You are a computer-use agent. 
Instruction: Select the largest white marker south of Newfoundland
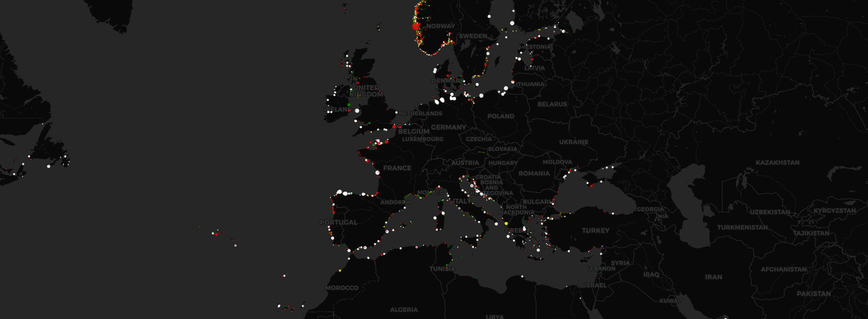tap(49, 167)
